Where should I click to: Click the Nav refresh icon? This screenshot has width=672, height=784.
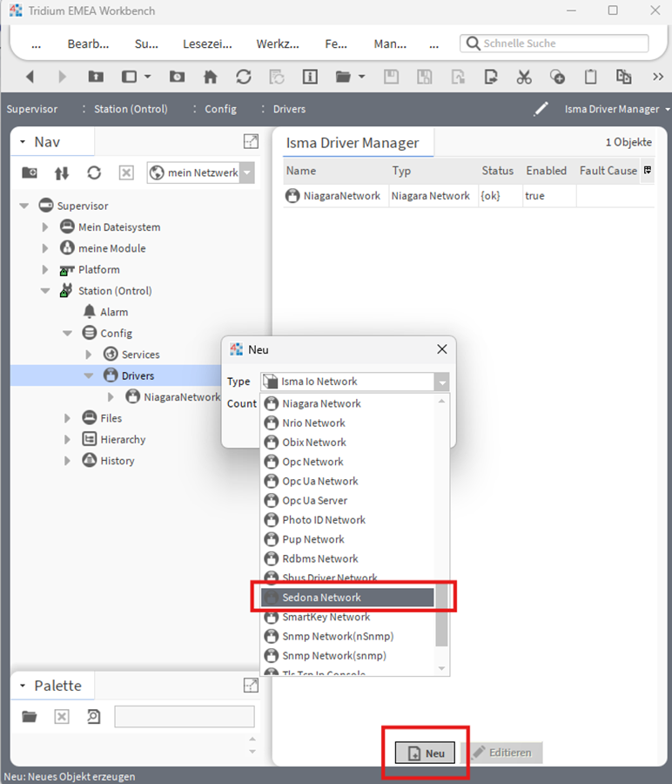[x=94, y=173]
